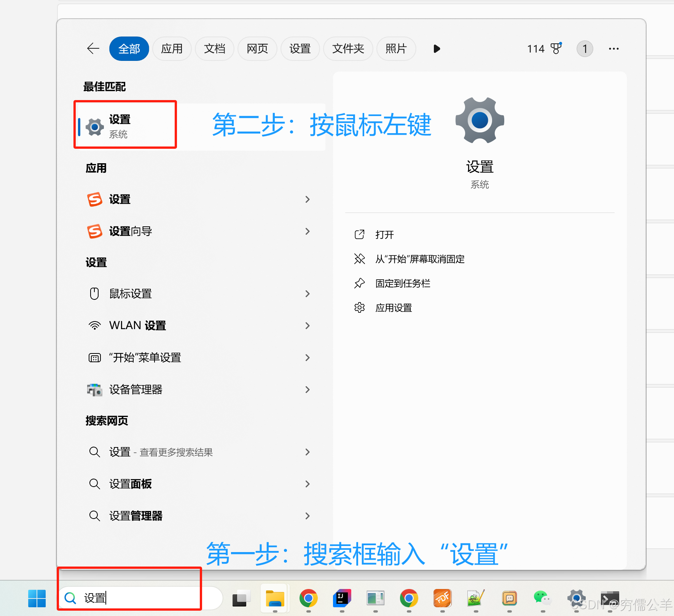Open IntelliJ IDEA from the taskbar
This screenshot has width=674, height=616.
(342, 598)
